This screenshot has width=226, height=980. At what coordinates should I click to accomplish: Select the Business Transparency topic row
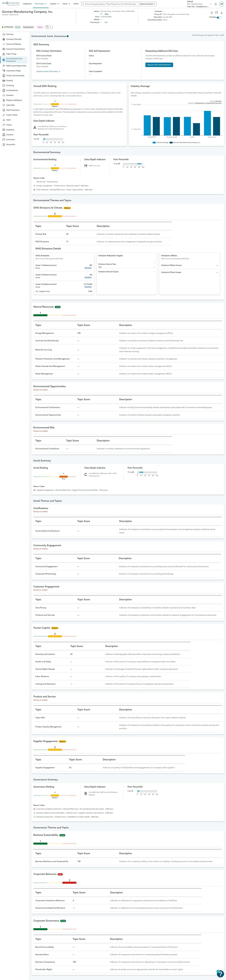pos(117,962)
